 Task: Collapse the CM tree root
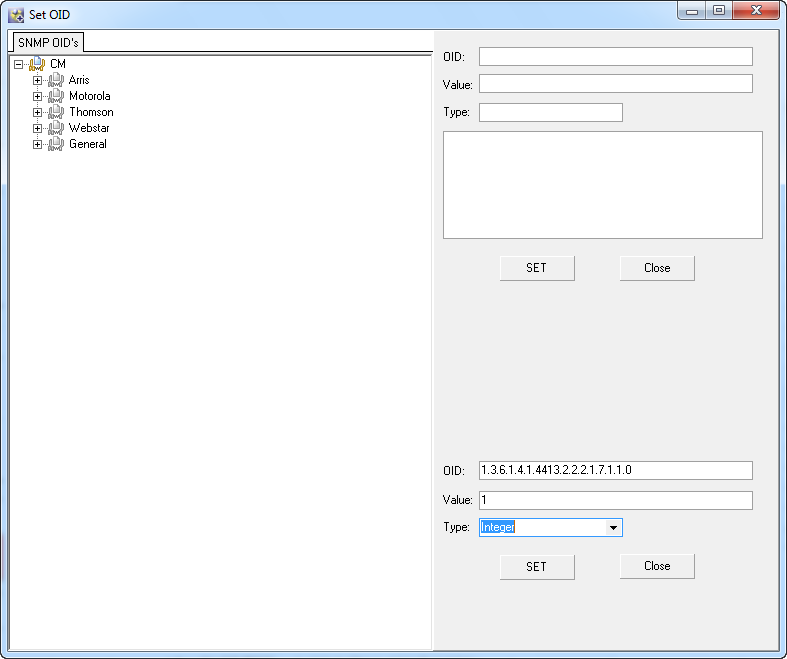[x=19, y=64]
